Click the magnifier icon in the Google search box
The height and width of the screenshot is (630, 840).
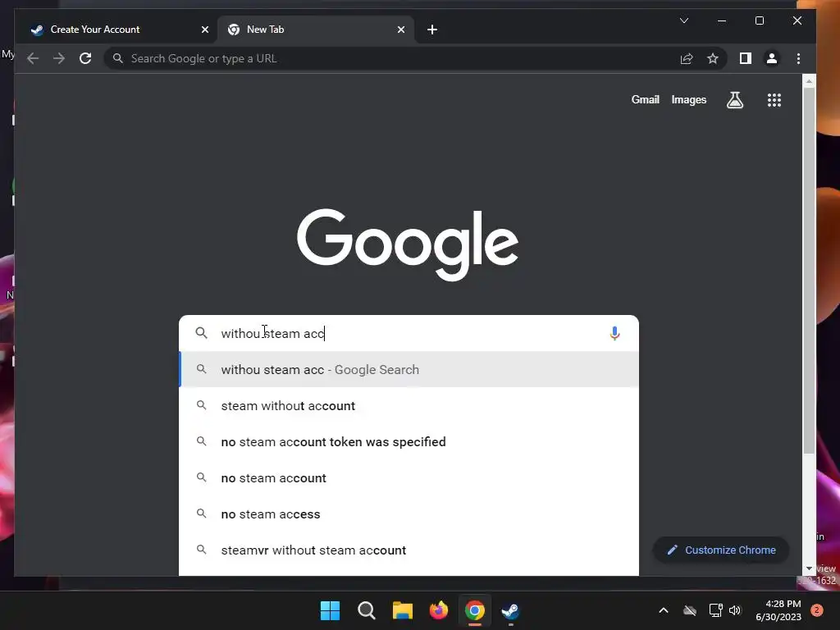click(202, 333)
